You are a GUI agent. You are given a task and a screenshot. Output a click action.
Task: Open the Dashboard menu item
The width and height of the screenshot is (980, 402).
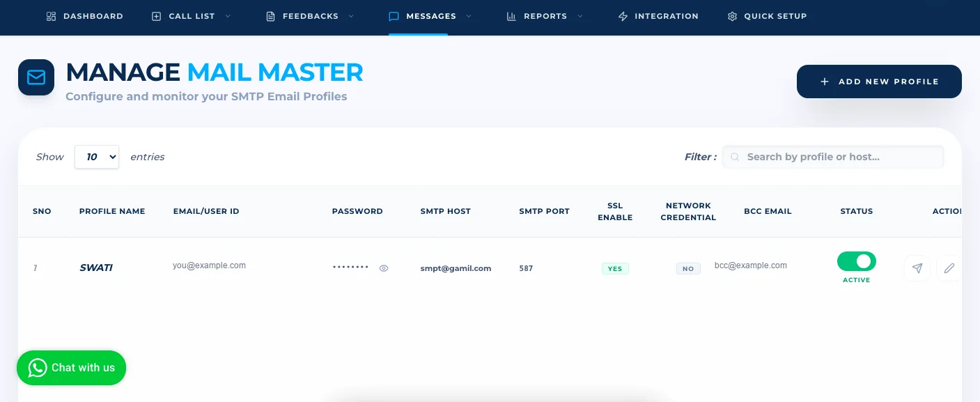pyautogui.click(x=84, y=16)
